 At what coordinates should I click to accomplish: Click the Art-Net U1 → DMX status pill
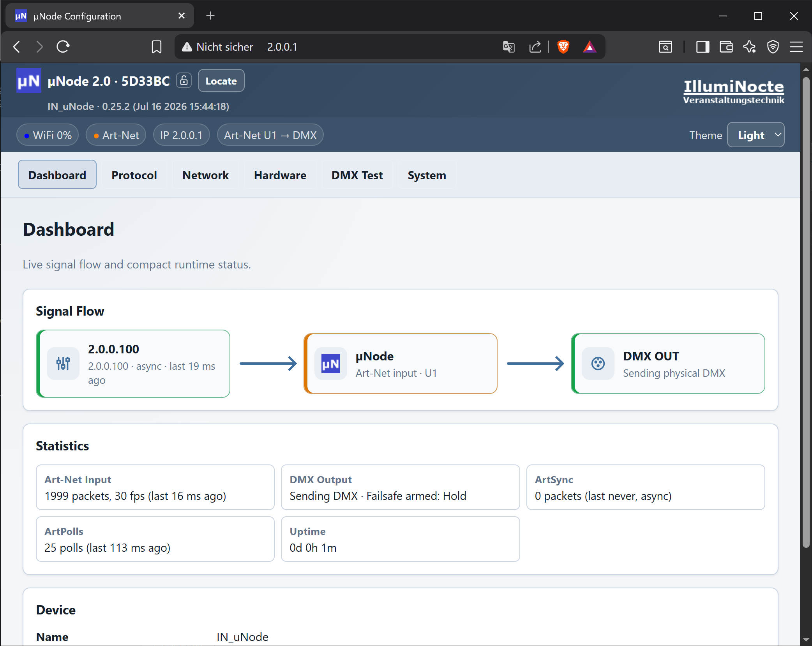click(x=270, y=135)
